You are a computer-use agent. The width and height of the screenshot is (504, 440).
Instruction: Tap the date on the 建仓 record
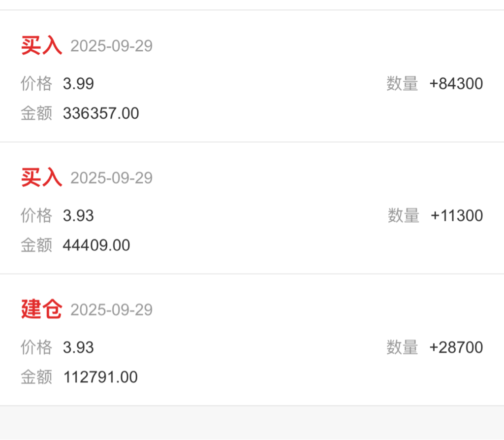[x=111, y=309]
